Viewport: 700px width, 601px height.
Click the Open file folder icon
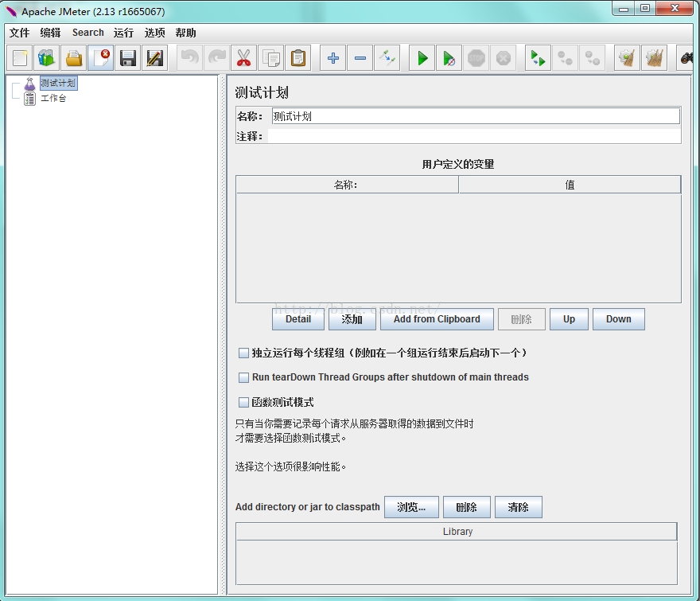point(74,58)
